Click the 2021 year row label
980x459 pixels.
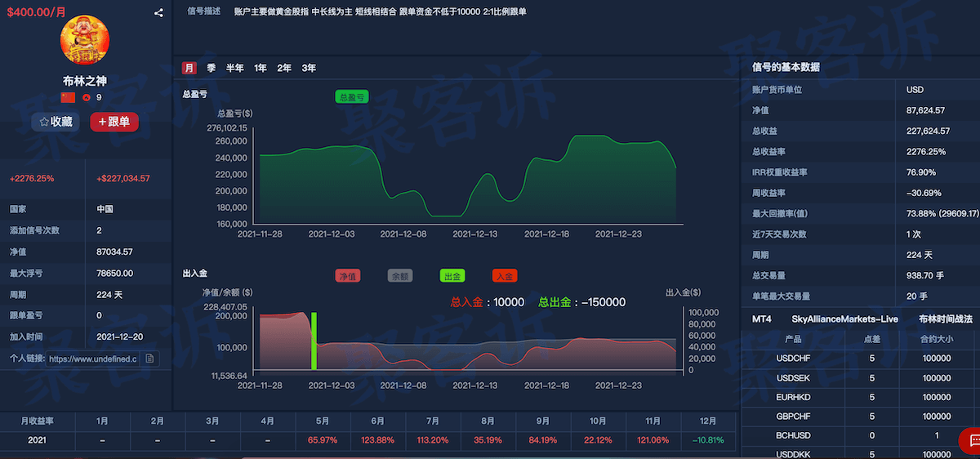coord(37,440)
